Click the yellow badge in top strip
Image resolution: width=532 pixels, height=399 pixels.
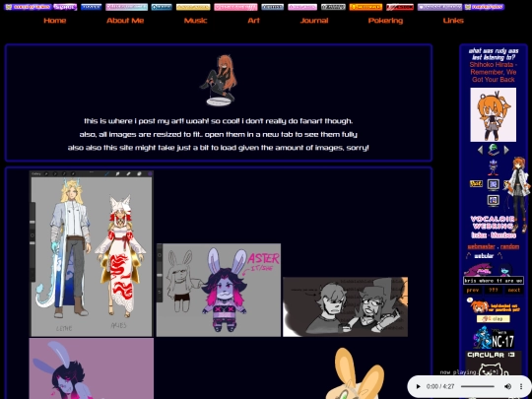[193, 7]
